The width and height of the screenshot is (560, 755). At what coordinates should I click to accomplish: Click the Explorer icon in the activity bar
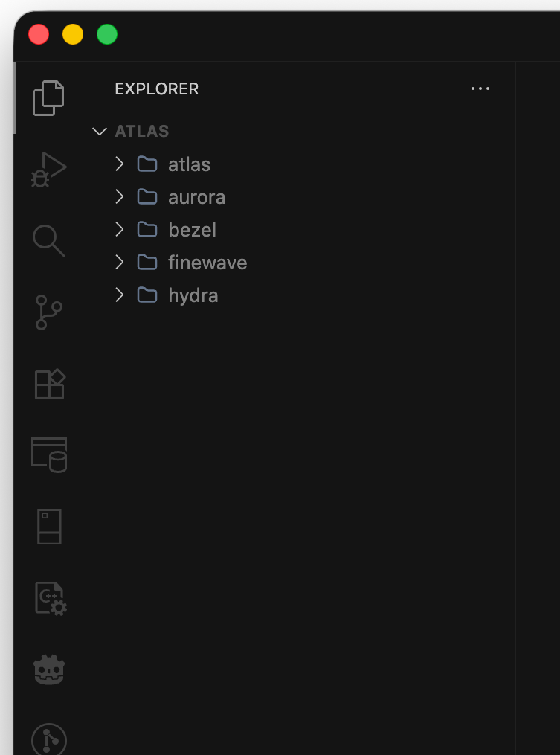coord(48,97)
